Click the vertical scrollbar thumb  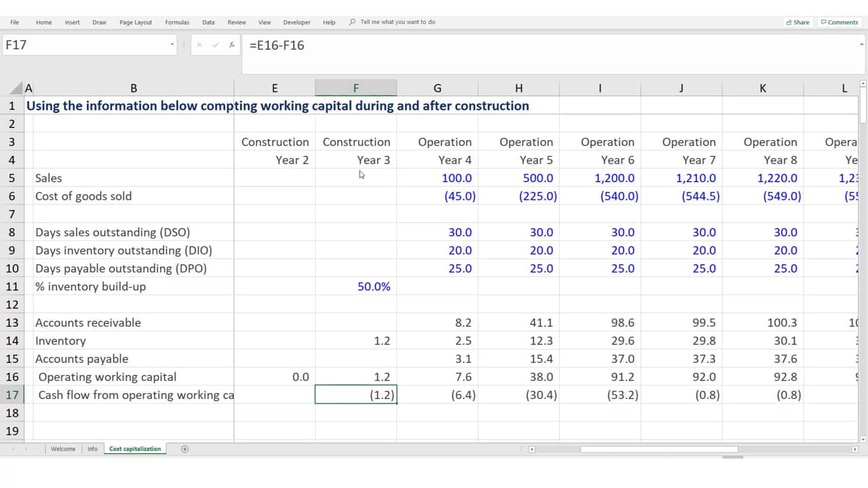[x=861, y=107]
